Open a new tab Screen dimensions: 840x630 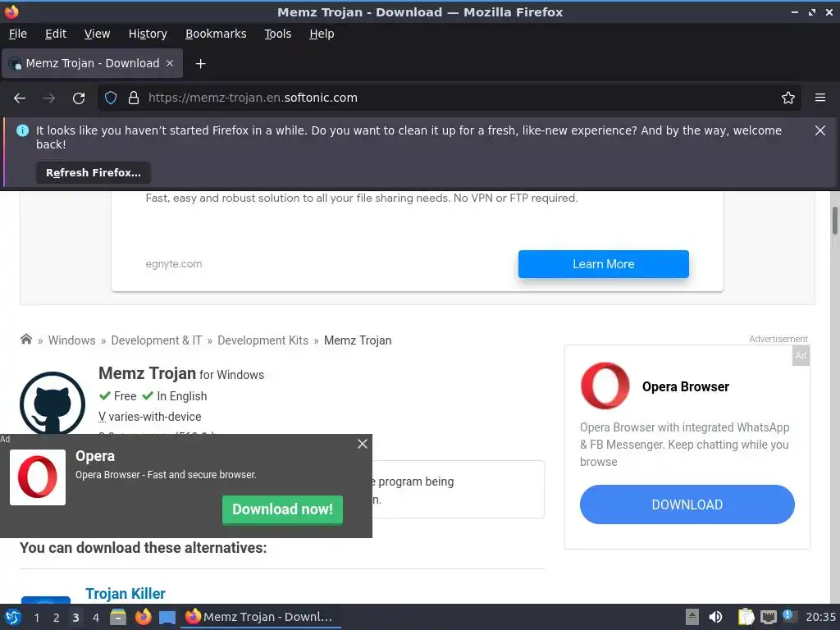click(x=200, y=64)
